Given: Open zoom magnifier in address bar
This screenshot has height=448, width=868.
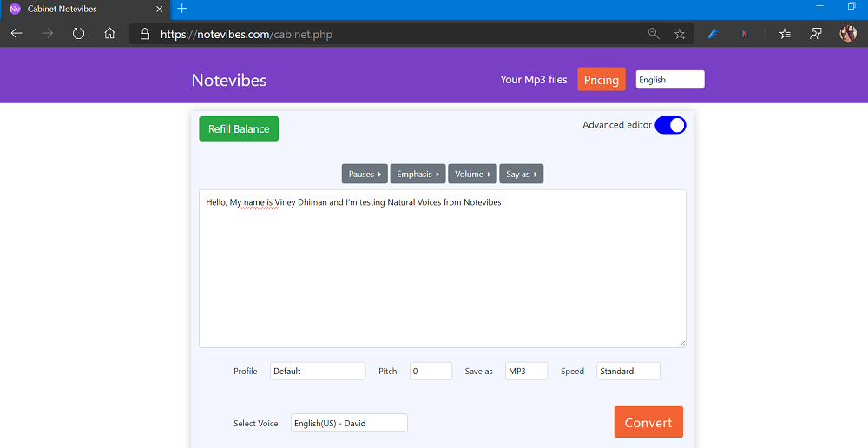Looking at the screenshot, I should 654,34.
